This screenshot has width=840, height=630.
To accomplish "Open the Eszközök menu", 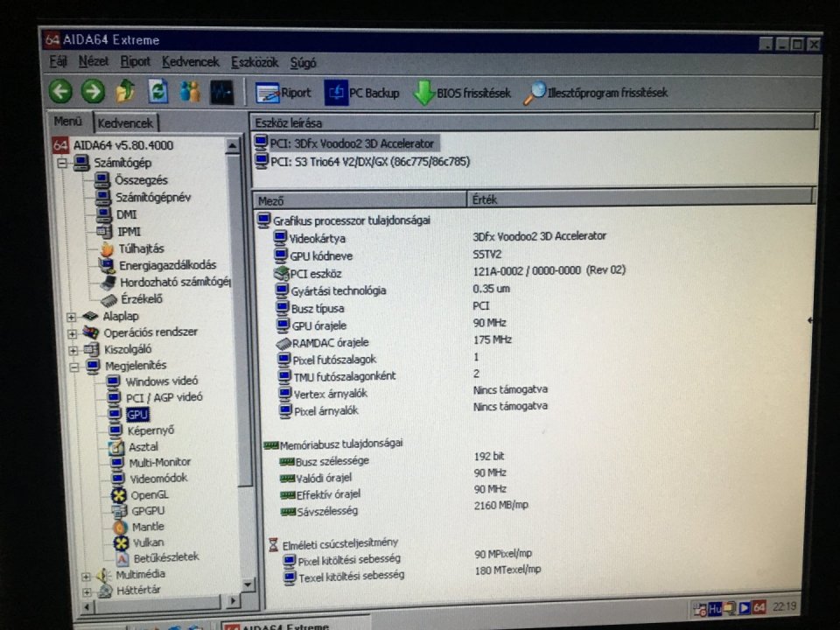I will (x=255, y=63).
